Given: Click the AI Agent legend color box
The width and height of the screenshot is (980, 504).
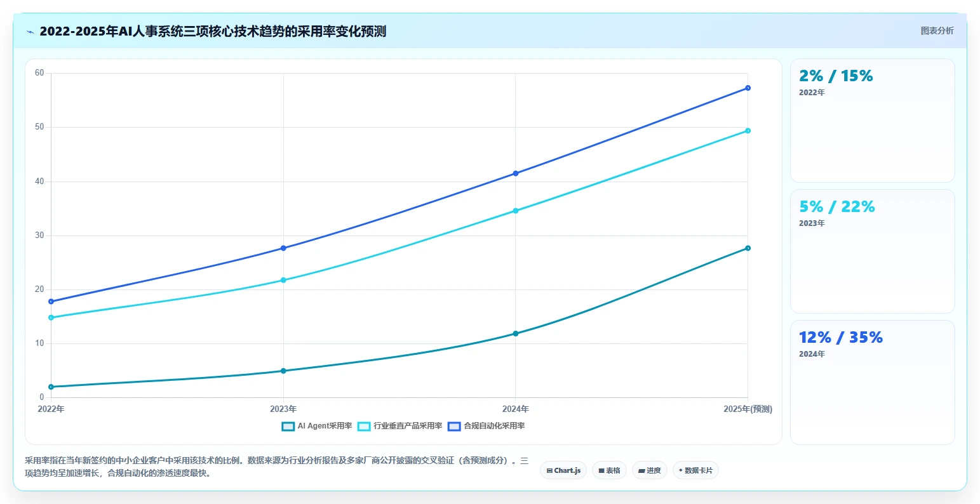Looking at the screenshot, I should [288, 427].
